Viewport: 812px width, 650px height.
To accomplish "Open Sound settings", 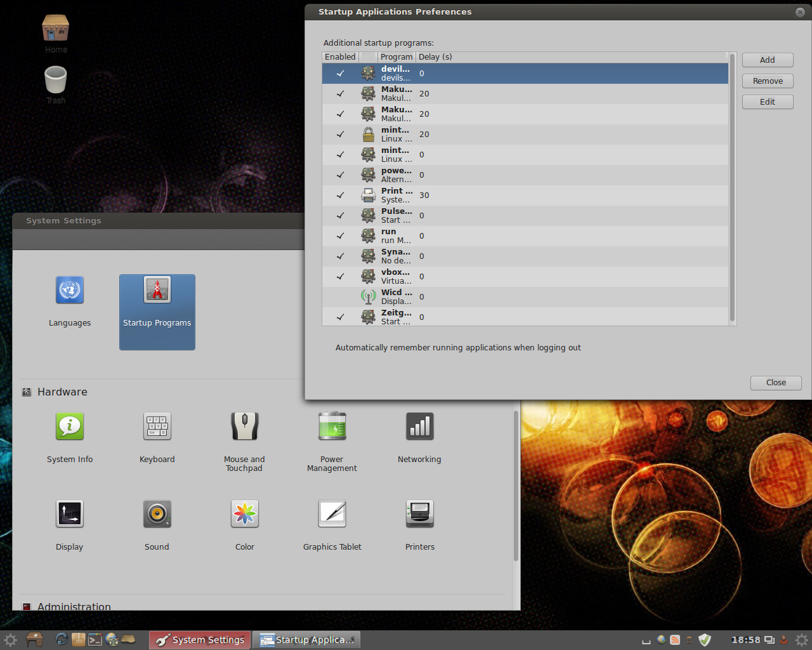I will tap(157, 526).
